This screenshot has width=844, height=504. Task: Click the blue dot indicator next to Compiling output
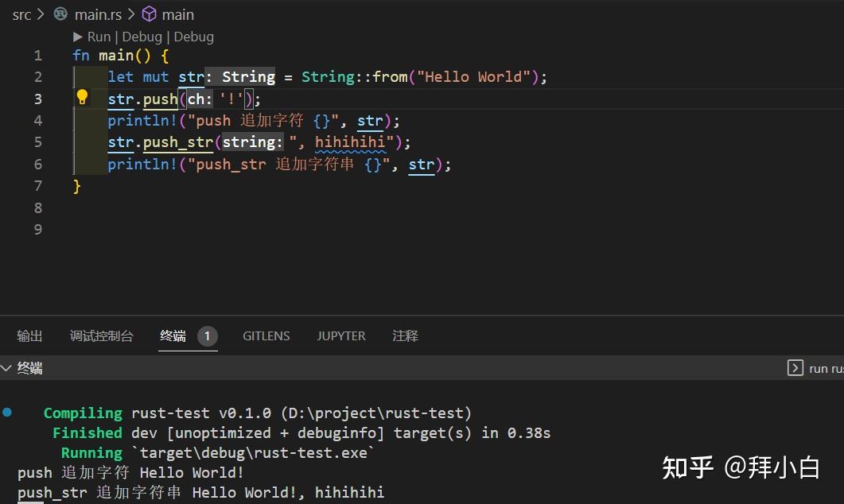click(8, 413)
